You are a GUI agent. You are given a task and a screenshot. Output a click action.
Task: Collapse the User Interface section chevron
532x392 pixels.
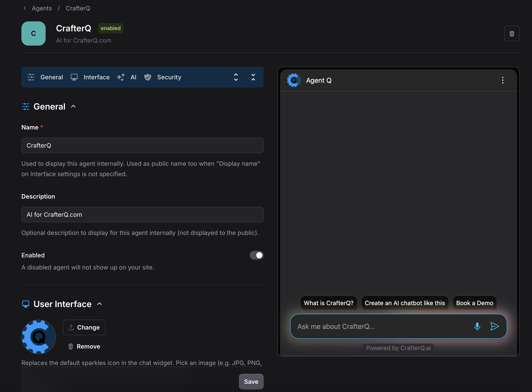(x=99, y=304)
